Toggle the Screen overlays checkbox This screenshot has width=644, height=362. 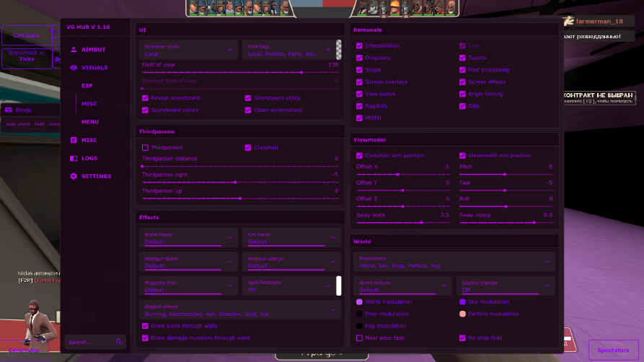coord(359,81)
